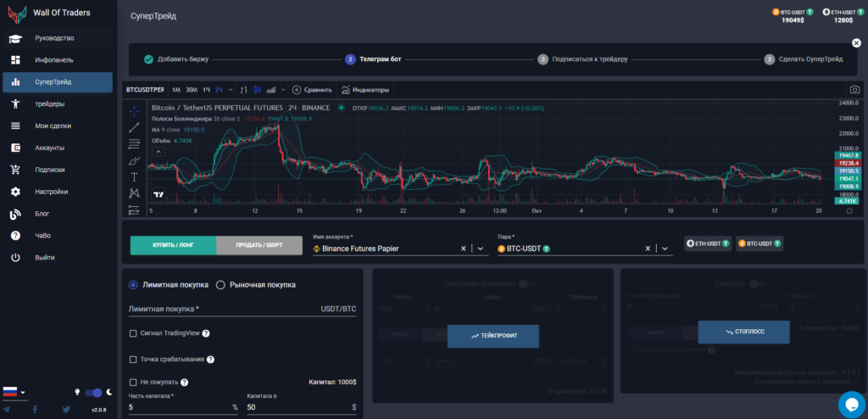Open the Telegram link icon in sidebar footer
The image size is (868, 419).
7,410
